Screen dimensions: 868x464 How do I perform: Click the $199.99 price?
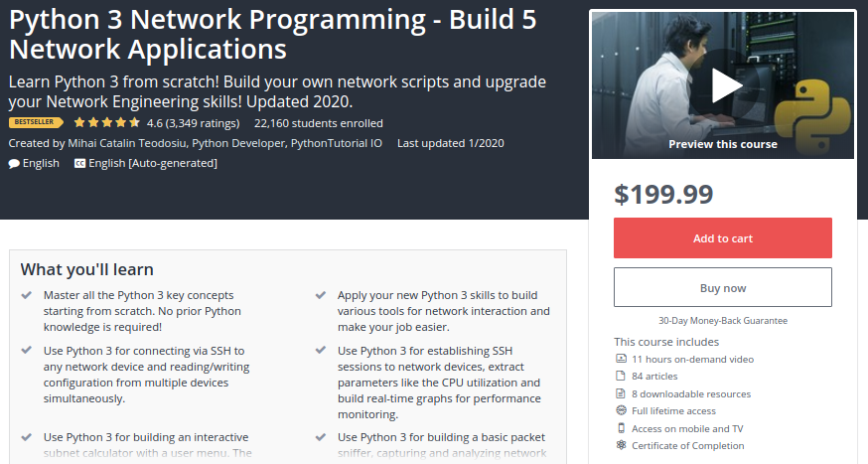point(663,194)
